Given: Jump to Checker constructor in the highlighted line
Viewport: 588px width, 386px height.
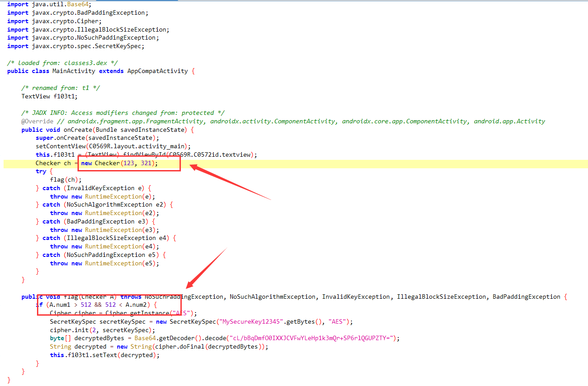Looking at the screenshot, I should pyautogui.click(x=107, y=163).
